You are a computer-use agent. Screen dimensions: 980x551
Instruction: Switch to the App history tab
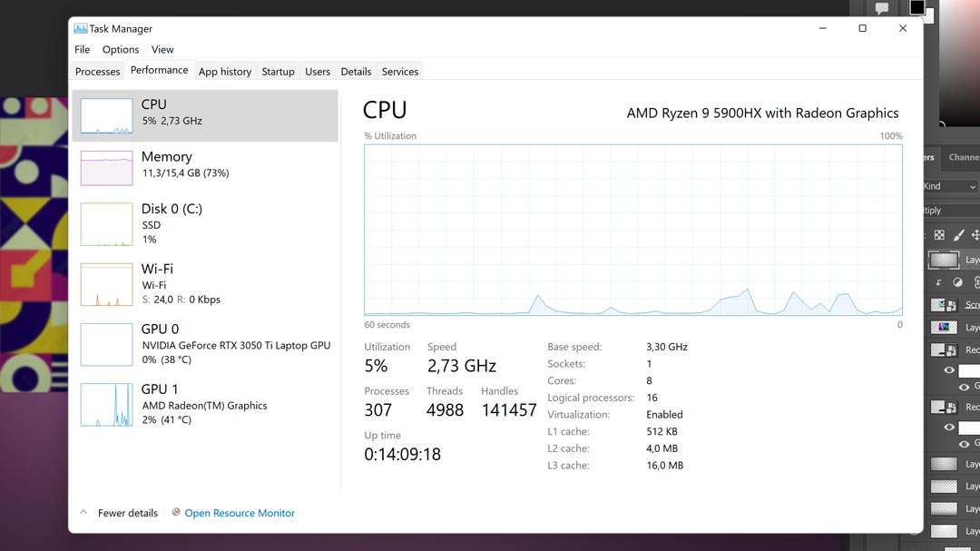(224, 72)
